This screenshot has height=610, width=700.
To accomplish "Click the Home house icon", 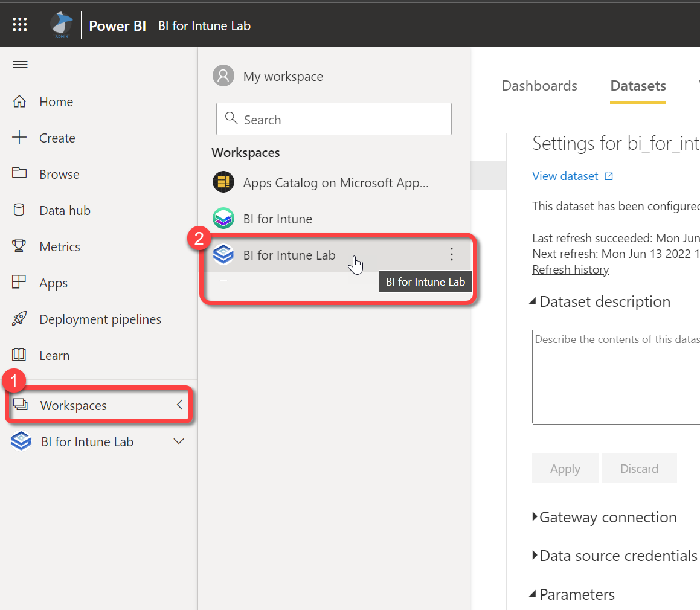I will tap(19, 101).
